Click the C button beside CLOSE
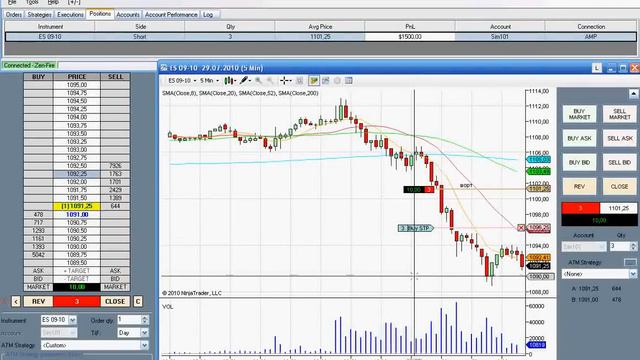640x360 pixels. click(x=138, y=302)
